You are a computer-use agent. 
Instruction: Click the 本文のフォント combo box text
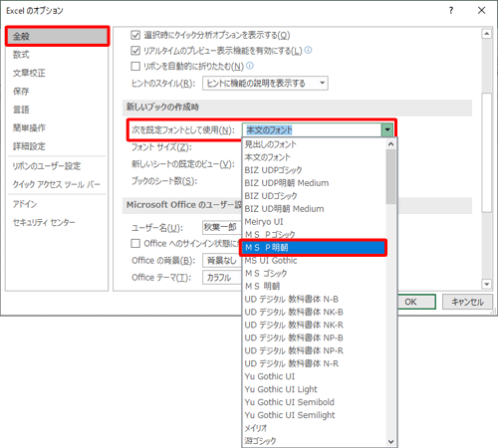(x=269, y=130)
